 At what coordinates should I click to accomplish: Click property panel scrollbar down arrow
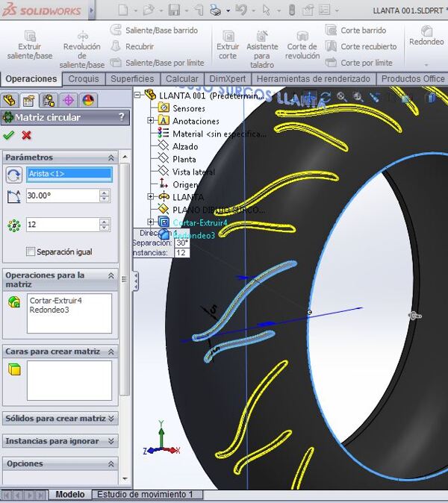point(125,479)
